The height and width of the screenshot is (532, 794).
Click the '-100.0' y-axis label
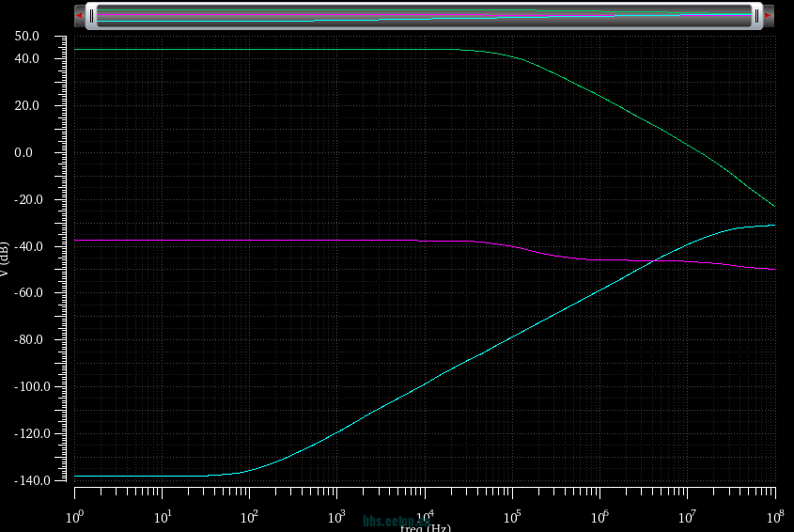click(32, 387)
